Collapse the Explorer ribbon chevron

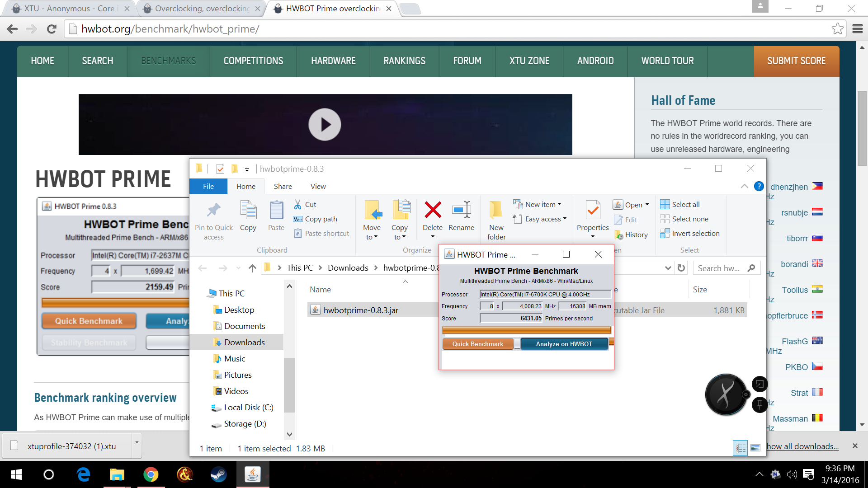tap(744, 186)
